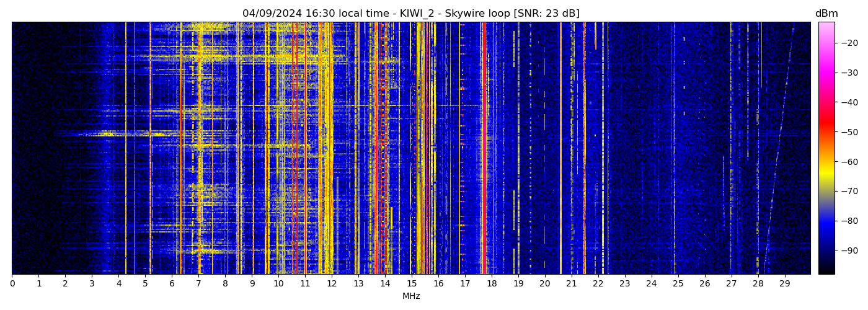Select the 29 MHz tick label

coord(784,283)
